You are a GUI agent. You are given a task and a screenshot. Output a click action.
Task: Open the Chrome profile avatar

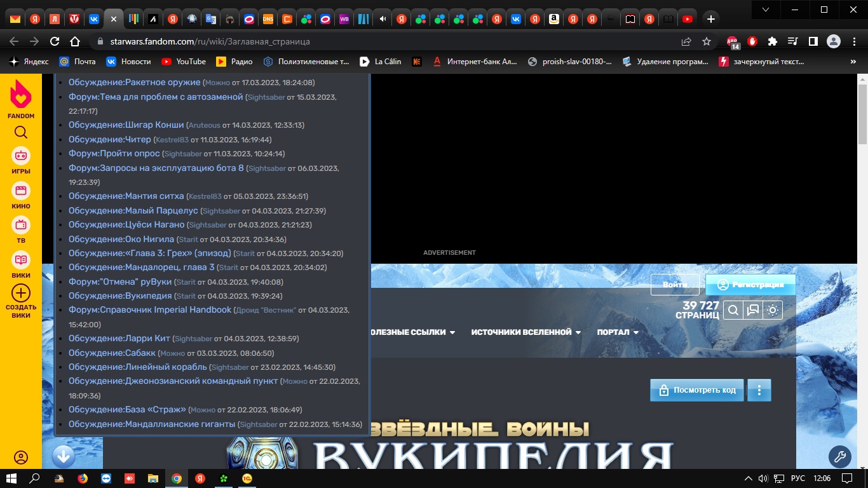click(834, 41)
